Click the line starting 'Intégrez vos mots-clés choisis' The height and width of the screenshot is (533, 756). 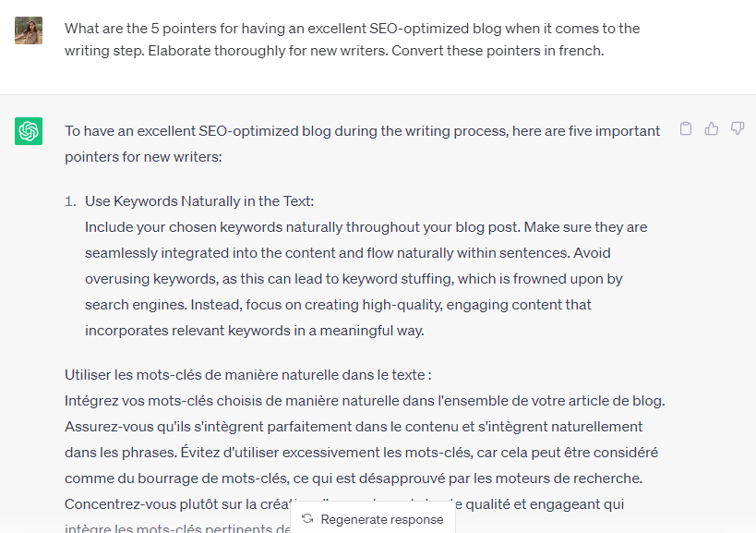365,401
